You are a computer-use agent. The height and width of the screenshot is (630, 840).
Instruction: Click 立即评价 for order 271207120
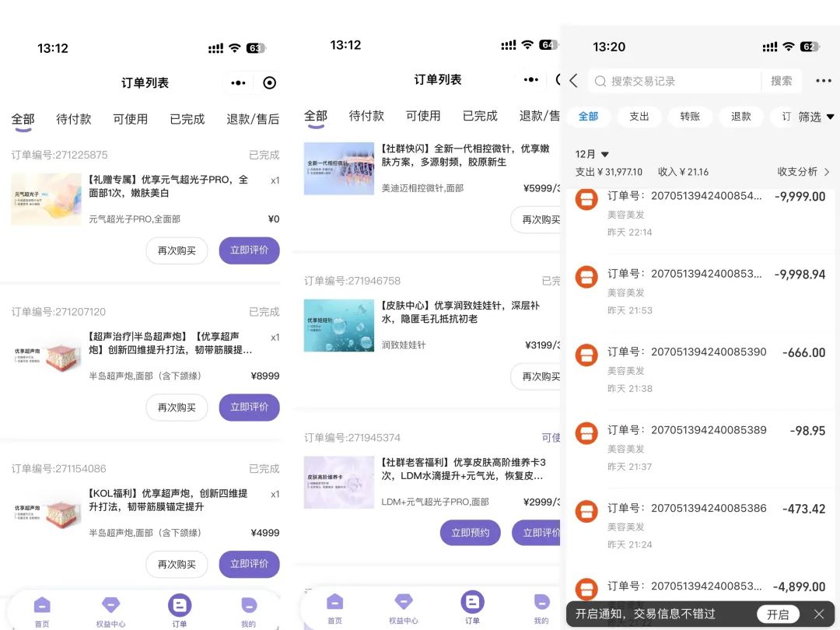(x=249, y=407)
